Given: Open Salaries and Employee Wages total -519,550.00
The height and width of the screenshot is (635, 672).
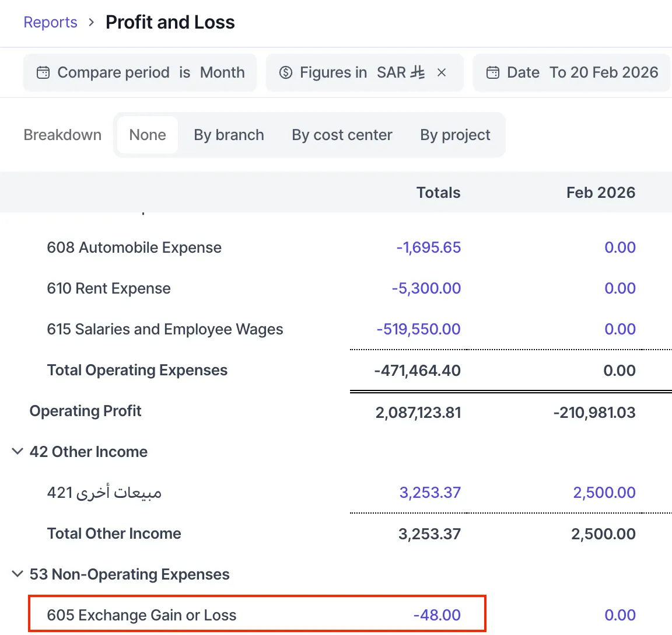Looking at the screenshot, I should click(419, 329).
